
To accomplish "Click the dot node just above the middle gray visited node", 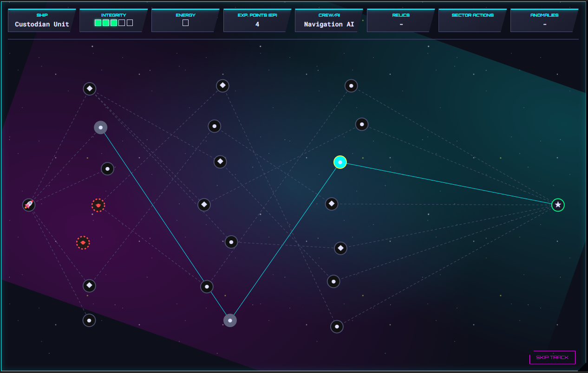I will tap(207, 287).
